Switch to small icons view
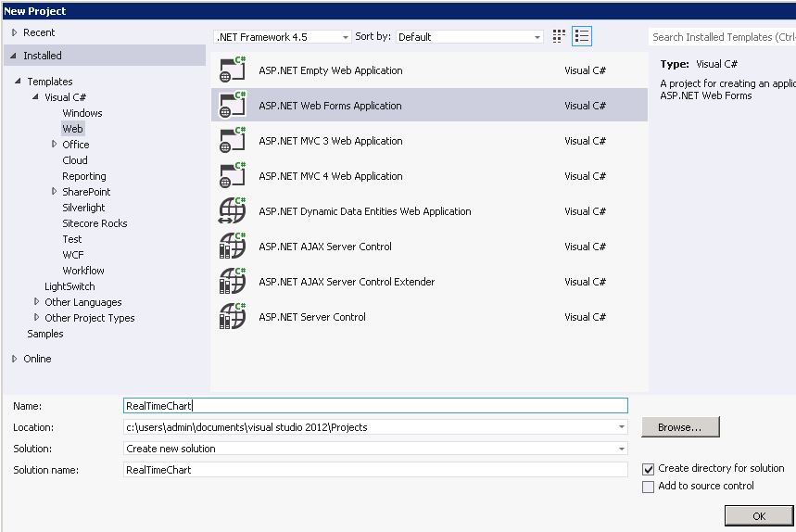 coord(559,36)
